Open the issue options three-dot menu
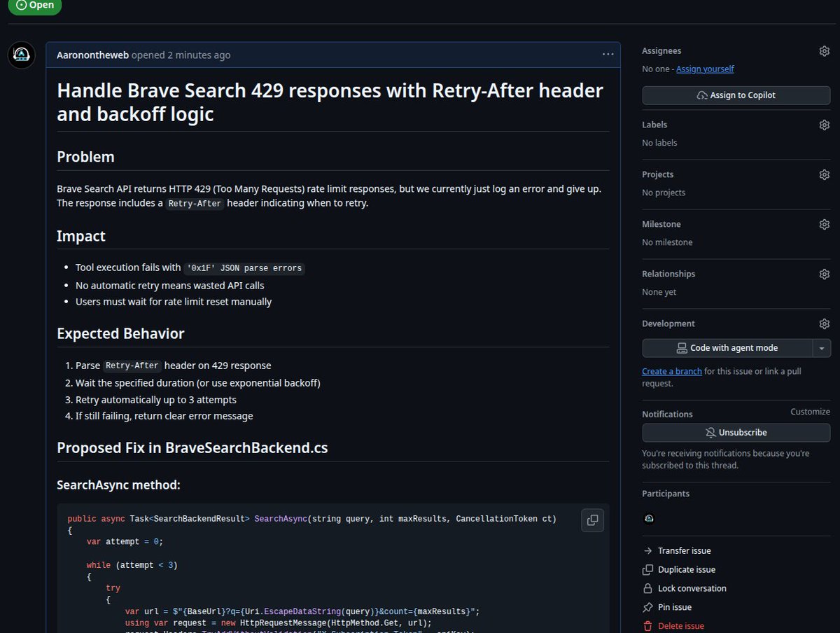This screenshot has width=840, height=633. point(608,55)
